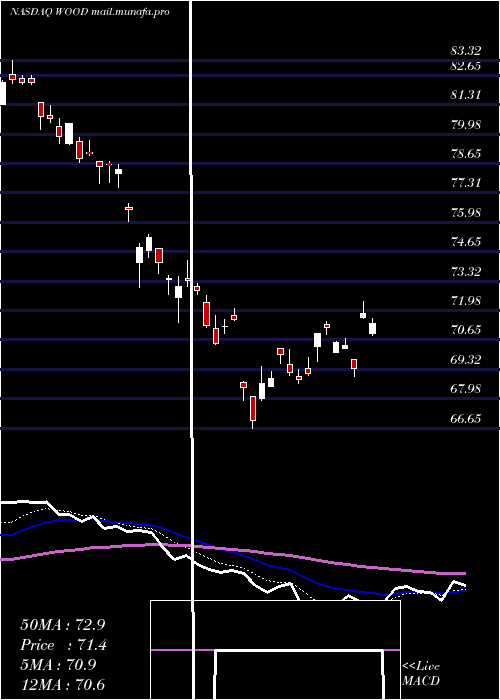The width and height of the screenshot is (500, 700).
Task: Click the 77.31 price level label
Action: 466,183
